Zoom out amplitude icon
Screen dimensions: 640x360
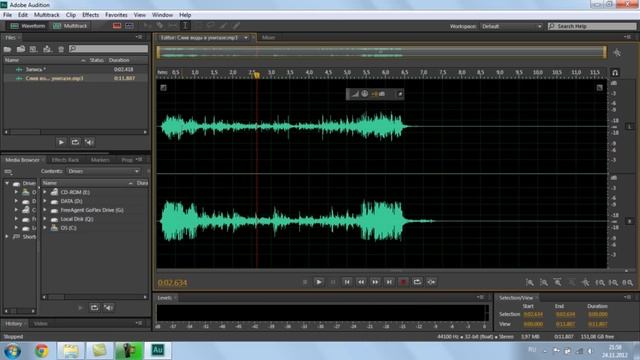pos(544,282)
